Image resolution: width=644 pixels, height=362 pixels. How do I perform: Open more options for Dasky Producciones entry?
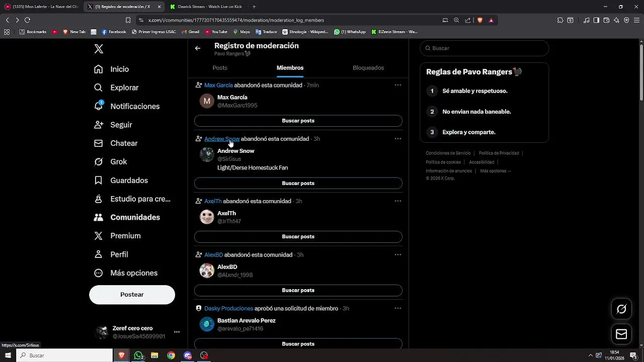[x=397, y=308]
